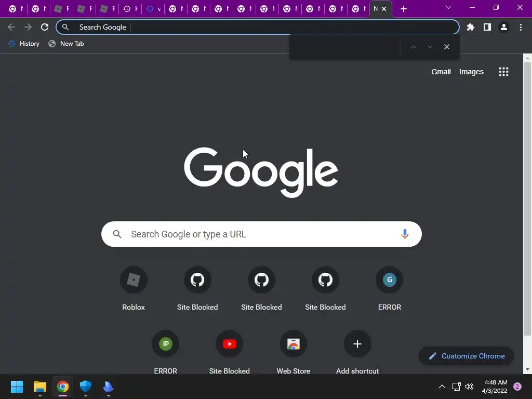Open the clock showing 4:48 AM
The image size is (532, 399).
495,387
